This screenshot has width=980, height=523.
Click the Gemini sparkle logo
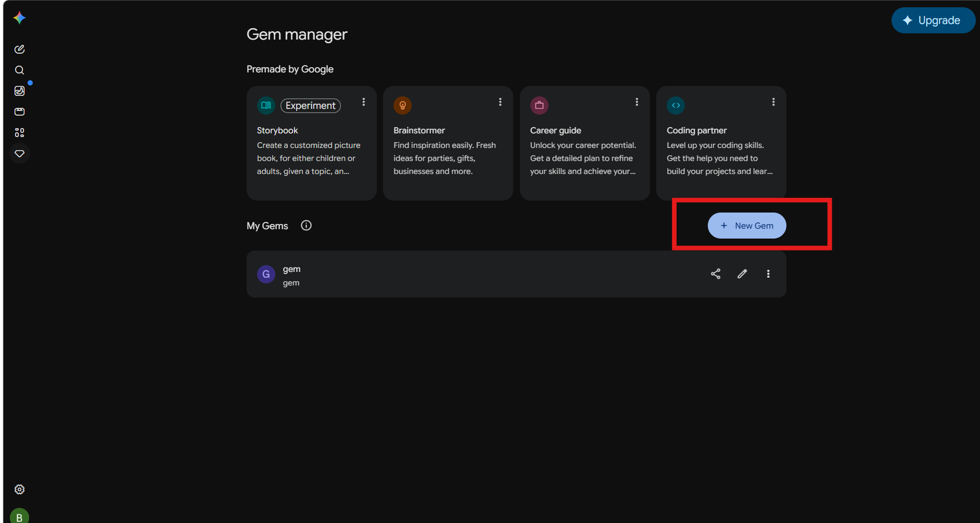point(19,18)
